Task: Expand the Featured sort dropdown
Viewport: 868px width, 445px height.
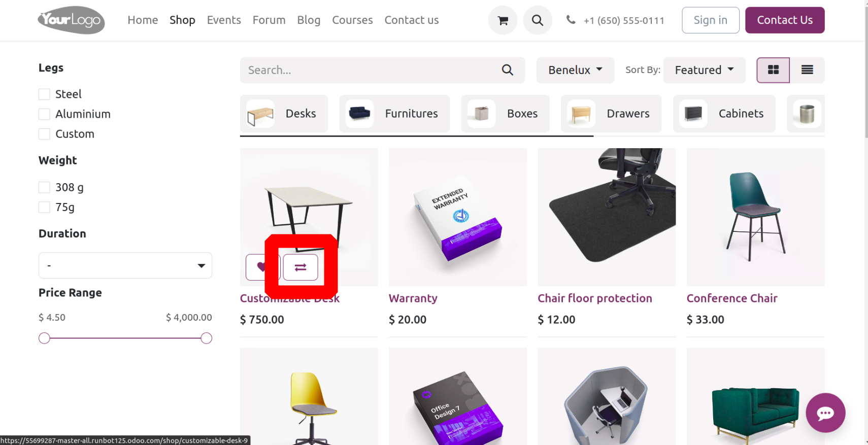Action: (704, 70)
